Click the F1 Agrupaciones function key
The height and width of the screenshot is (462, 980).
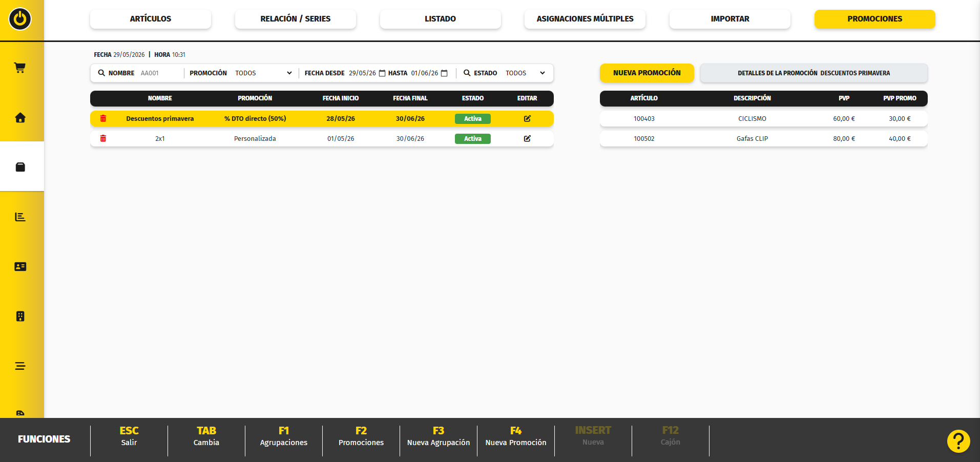click(x=284, y=436)
